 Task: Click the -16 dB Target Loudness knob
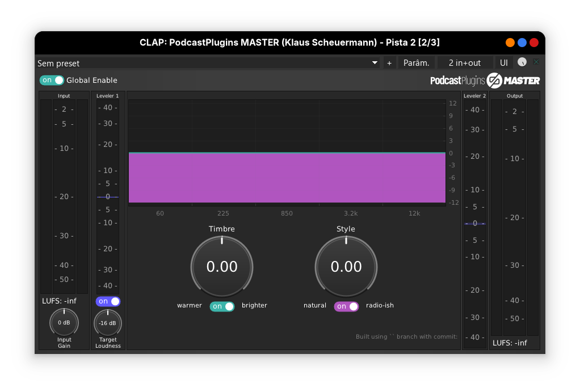pos(108,323)
